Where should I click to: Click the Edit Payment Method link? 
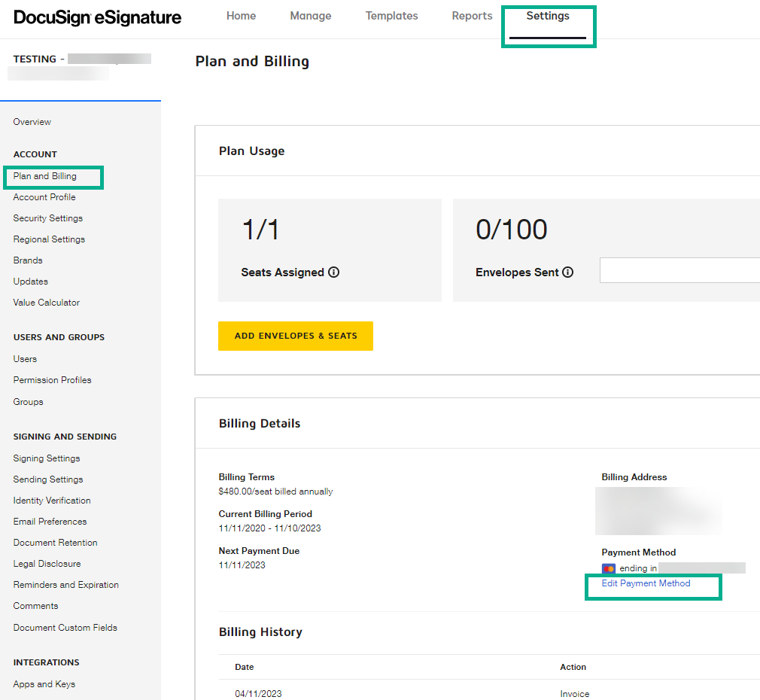tap(646, 583)
